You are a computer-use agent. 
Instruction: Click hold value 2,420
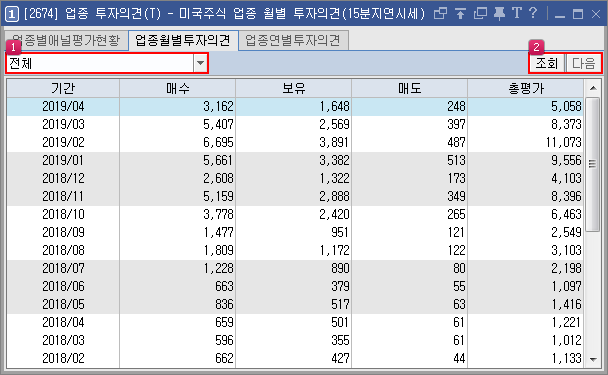pyautogui.click(x=334, y=214)
